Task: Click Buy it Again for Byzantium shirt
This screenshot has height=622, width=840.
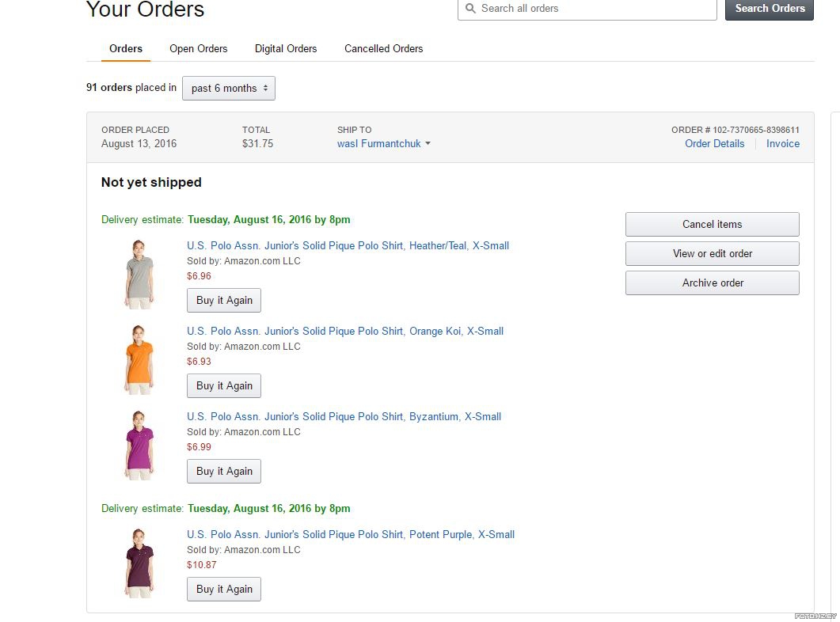Action: pos(224,471)
